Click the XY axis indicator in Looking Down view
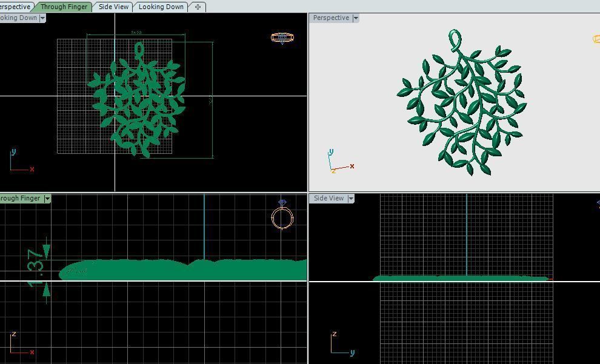 (x=22, y=160)
